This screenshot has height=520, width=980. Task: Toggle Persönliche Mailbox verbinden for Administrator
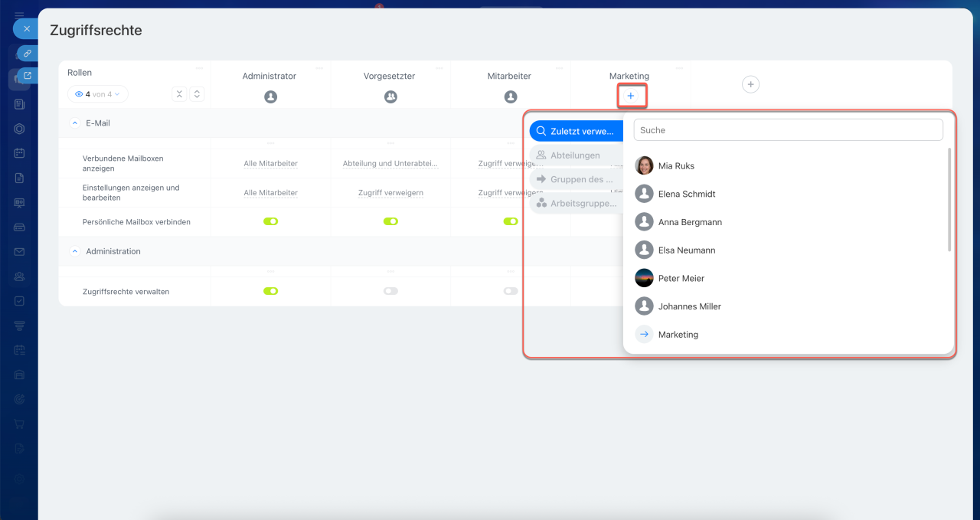point(270,221)
